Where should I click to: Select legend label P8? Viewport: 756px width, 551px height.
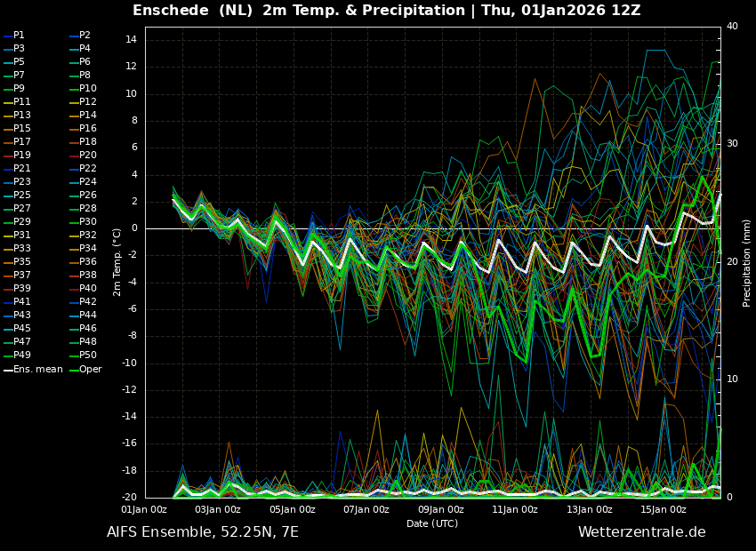click(84, 76)
